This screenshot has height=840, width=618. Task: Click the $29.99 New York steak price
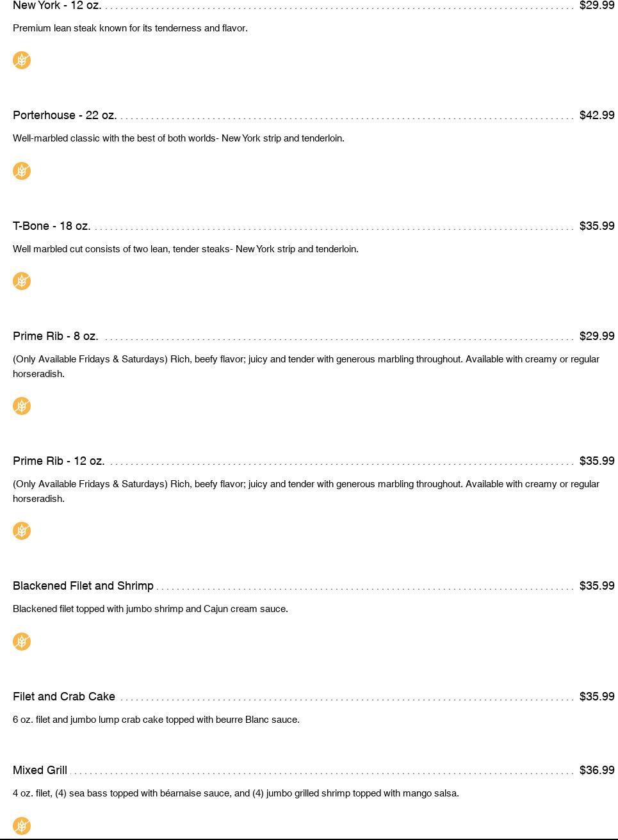click(596, 6)
